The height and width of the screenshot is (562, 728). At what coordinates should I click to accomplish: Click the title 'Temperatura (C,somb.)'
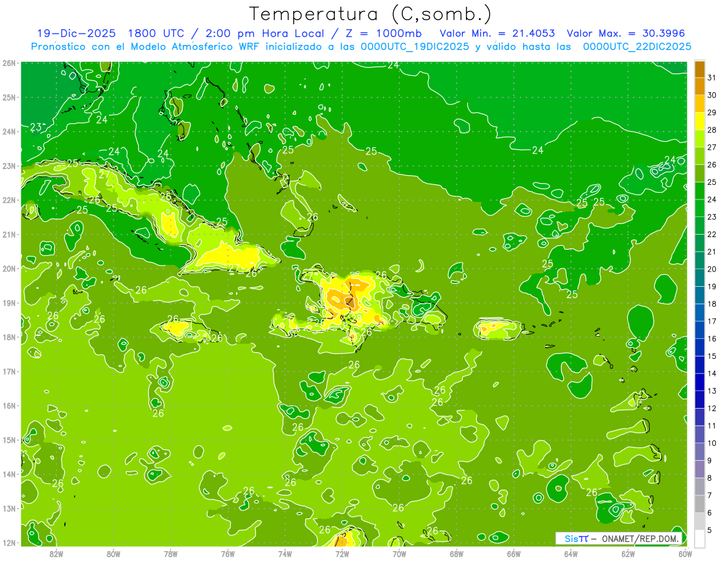coord(371,14)
